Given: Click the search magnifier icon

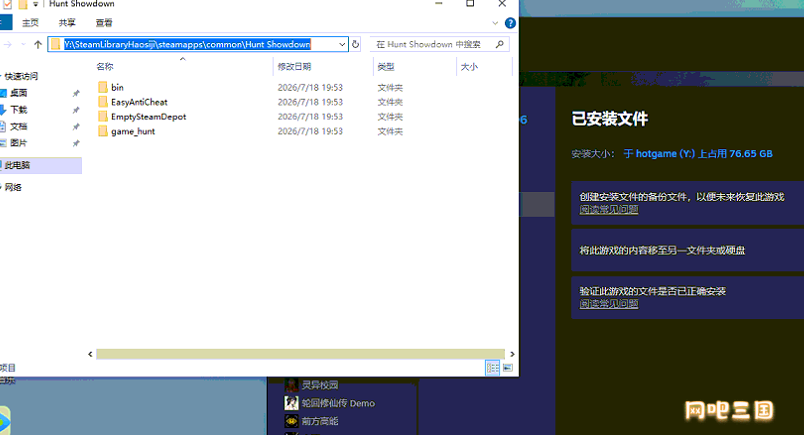Looking at the screenshot, I should [499, 44].
